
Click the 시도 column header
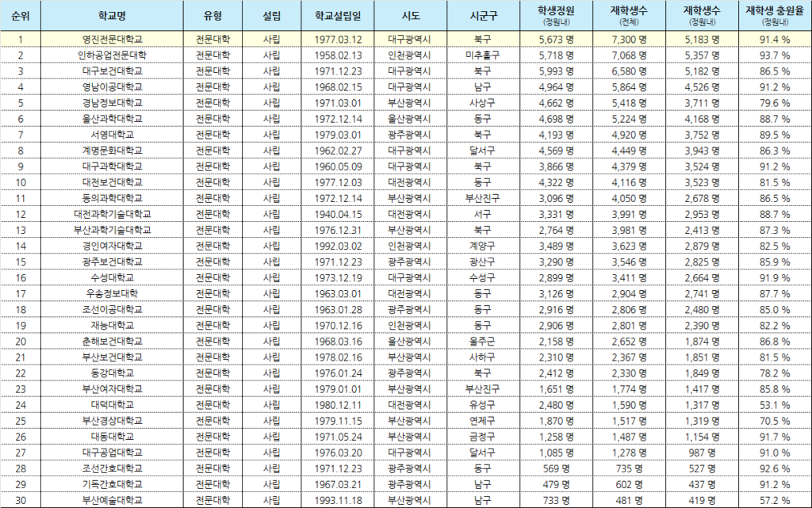pos(411,16)
